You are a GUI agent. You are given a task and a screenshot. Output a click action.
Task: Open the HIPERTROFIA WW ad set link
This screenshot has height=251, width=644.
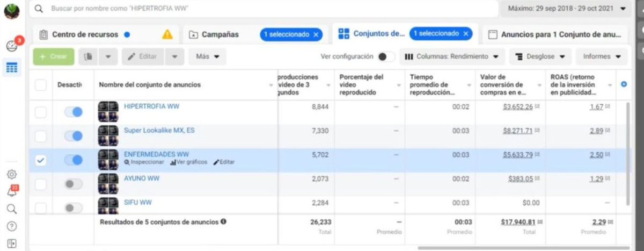[x=151, y=106]
